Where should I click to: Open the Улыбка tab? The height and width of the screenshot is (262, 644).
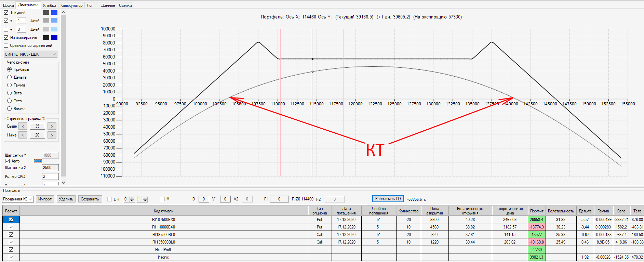click(50, 5)
